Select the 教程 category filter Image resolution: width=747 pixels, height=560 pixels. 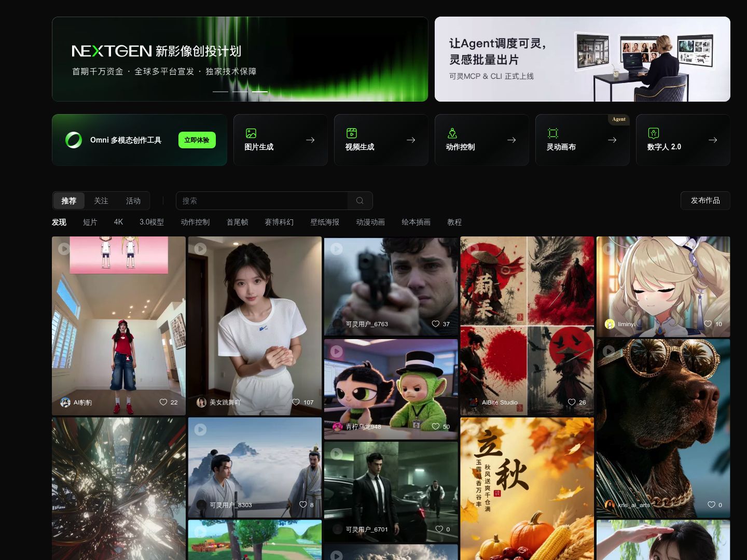tap(454, 222)
